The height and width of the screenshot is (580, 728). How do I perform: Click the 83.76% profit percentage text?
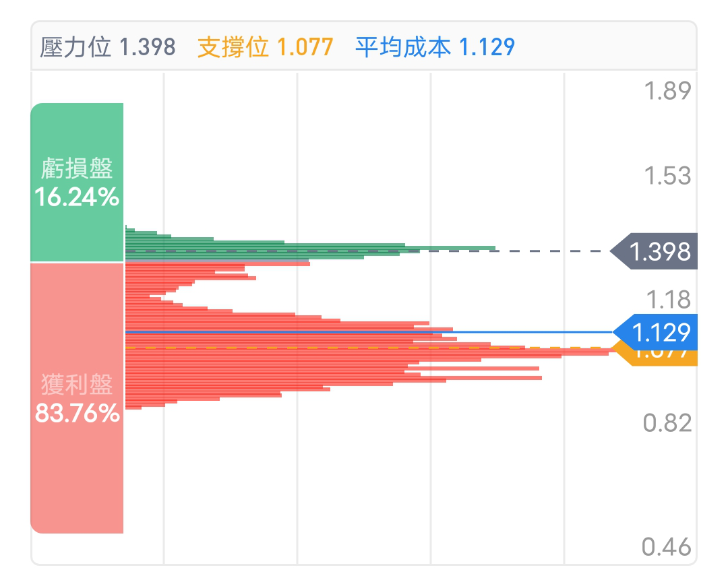click(x=77, y=413)
